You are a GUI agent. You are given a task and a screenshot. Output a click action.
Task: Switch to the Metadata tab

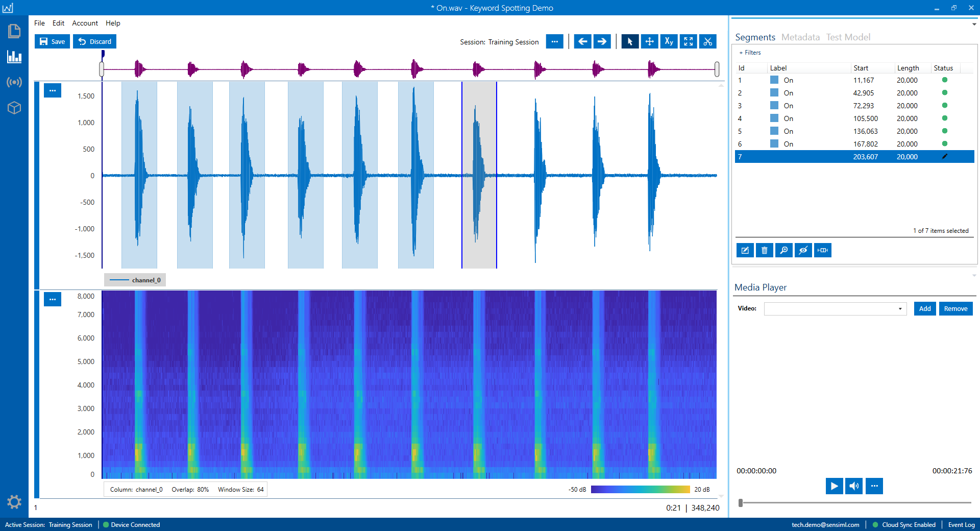pos(800,37)
